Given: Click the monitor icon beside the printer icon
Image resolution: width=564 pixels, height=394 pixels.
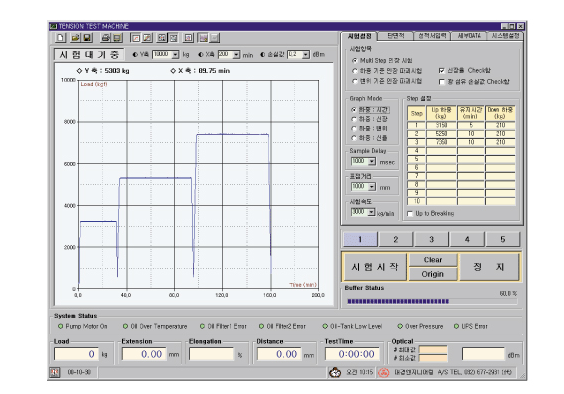Looking at the screenshot, I should tap(117, 37).
